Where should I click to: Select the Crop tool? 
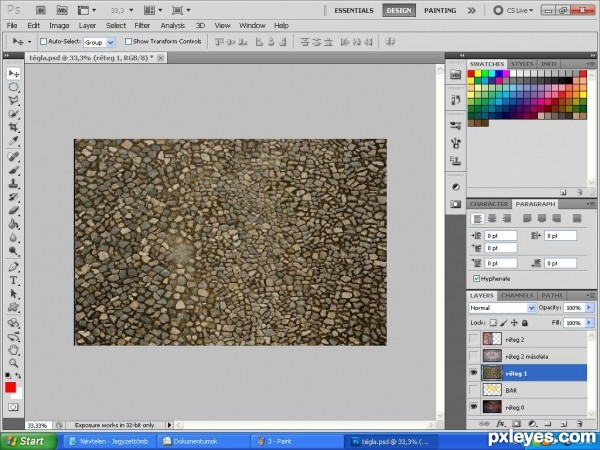tap(13, 127)
